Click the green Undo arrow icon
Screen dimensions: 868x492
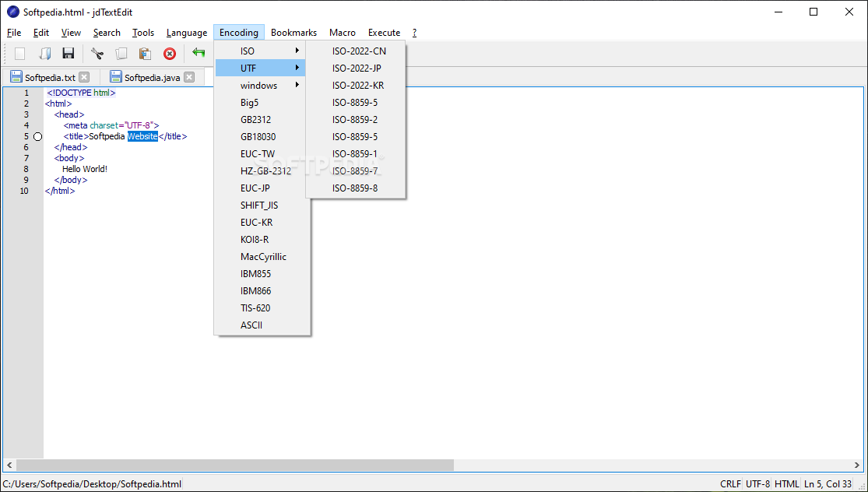pos(199,53)
